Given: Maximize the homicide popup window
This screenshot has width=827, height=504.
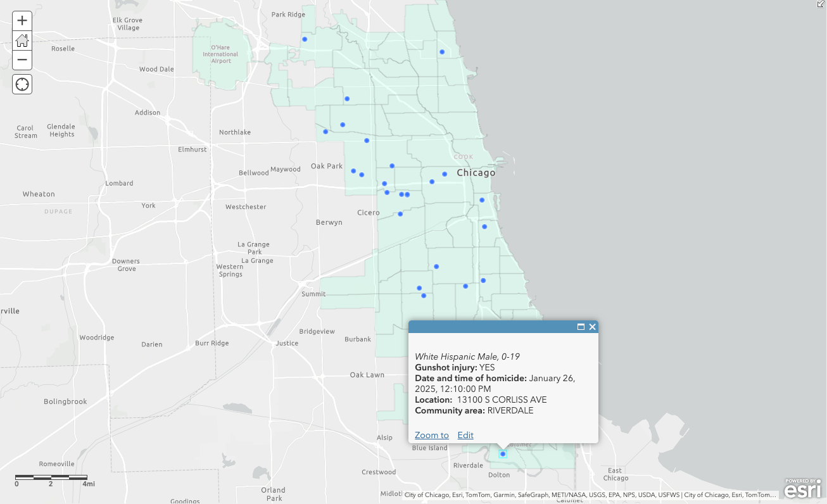Looking at the screenshot, I should [x=581, y=327].
